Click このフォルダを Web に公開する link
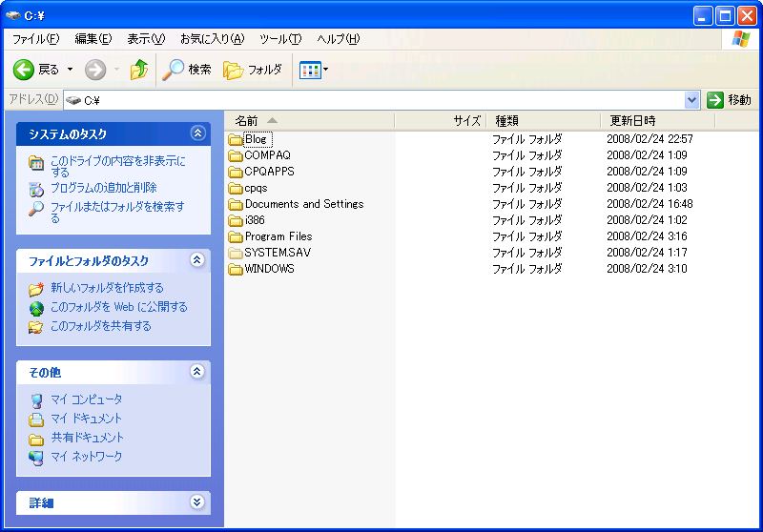Image resolution: width=763 pixels, height=532 pixels. 119,307
